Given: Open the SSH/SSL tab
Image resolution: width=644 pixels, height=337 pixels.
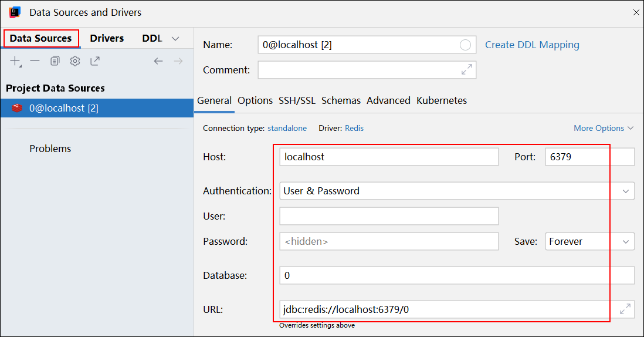Looking at the screenshot, I should [297, 100].
